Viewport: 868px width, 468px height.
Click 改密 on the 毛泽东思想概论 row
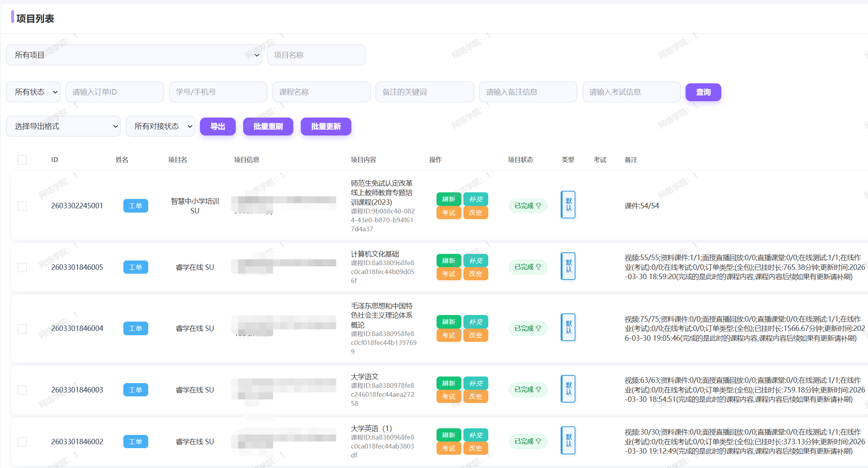(475, 335)
